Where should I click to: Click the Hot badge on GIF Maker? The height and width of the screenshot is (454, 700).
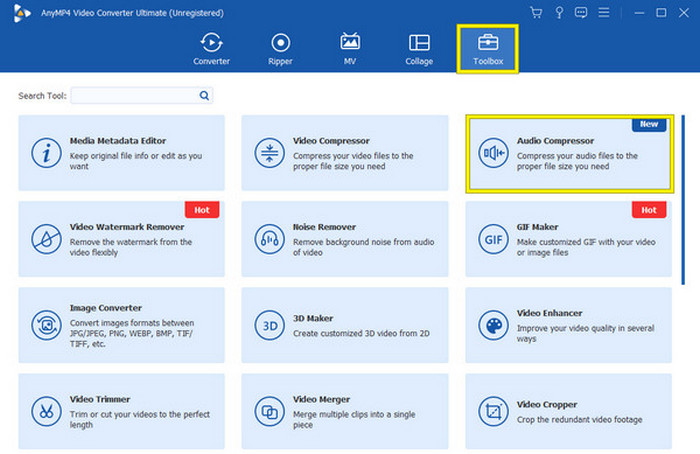click(x=649, y=210)
